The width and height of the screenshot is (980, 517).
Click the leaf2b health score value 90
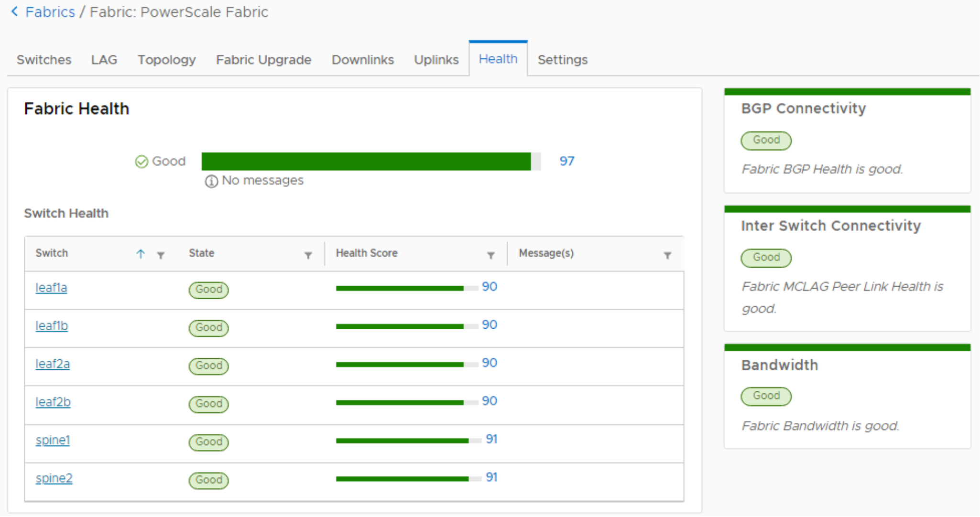click(490, 401)
